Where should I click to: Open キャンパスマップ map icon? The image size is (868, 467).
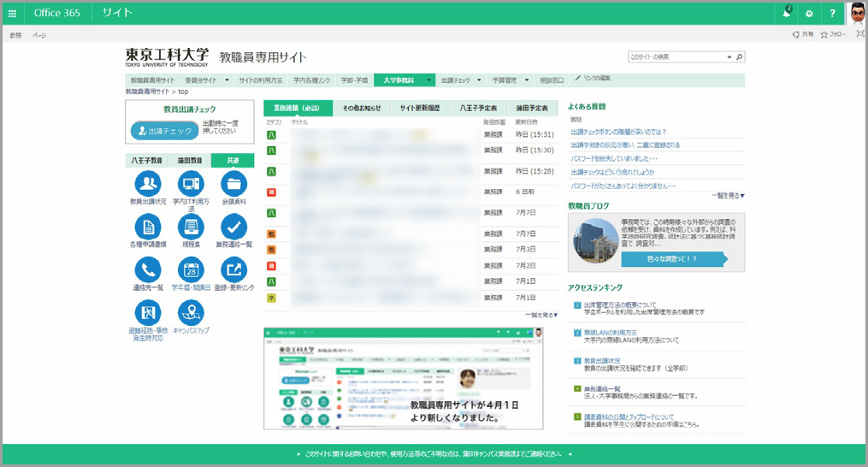pyautogui.click(x=191, y=312)
